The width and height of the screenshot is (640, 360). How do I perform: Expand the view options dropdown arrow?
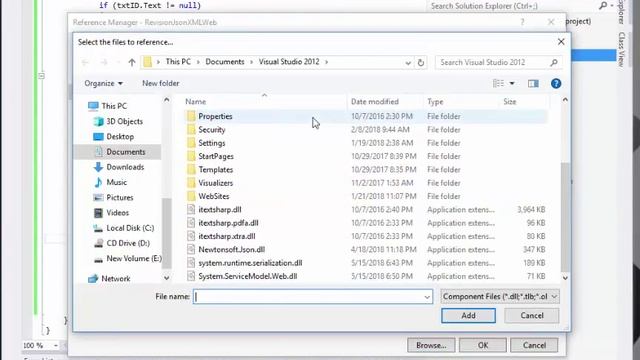tap(512, 84)
